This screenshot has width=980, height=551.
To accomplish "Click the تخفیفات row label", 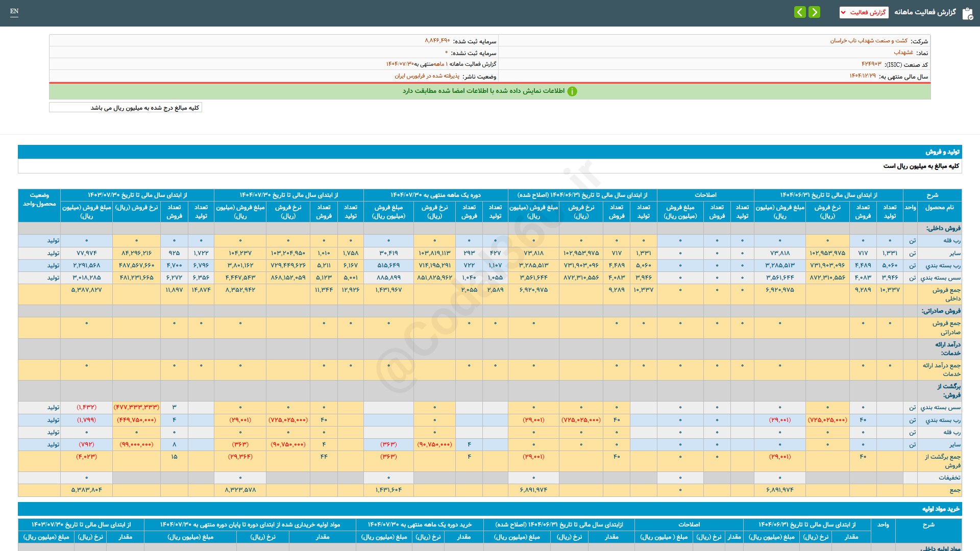I will pyautogui.click(x=949, y=478).
